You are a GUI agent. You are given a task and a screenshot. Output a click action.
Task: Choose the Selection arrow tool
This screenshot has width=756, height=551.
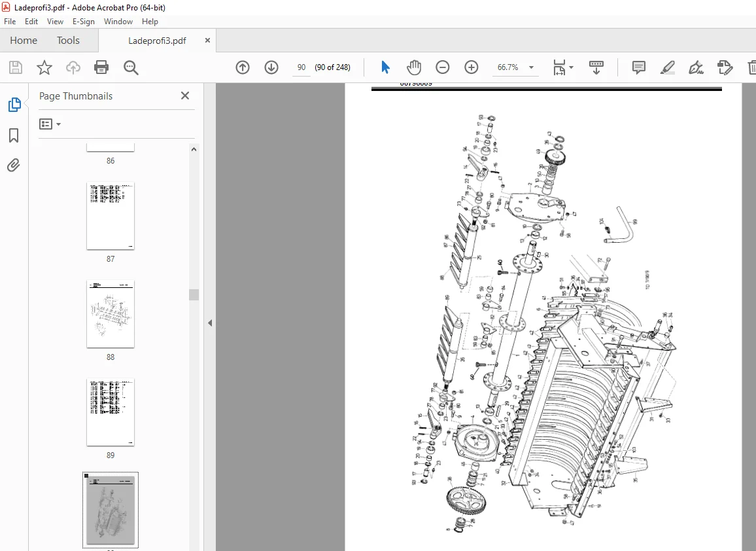click(x=385, y=67)
